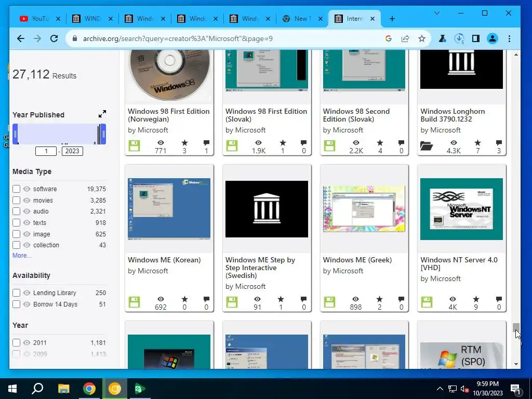Open the Chrome three-dot menu

click(509, 38)
